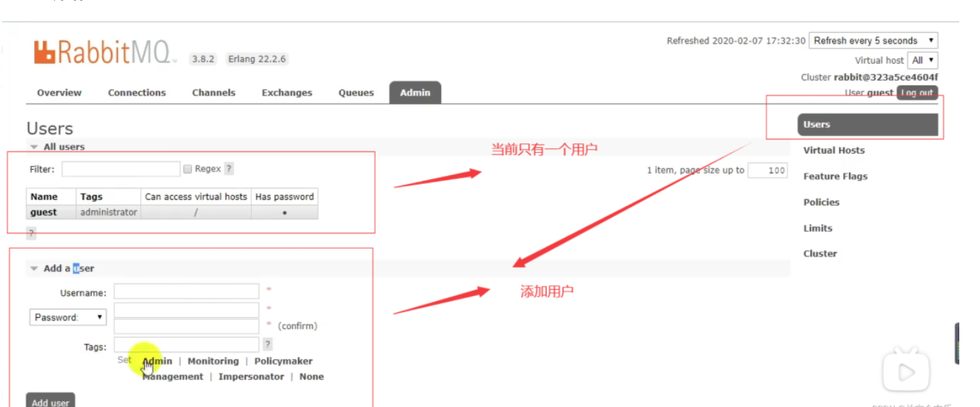980x407 pixels.
Task: Click the Log out button
Action: tap(917, 93)
